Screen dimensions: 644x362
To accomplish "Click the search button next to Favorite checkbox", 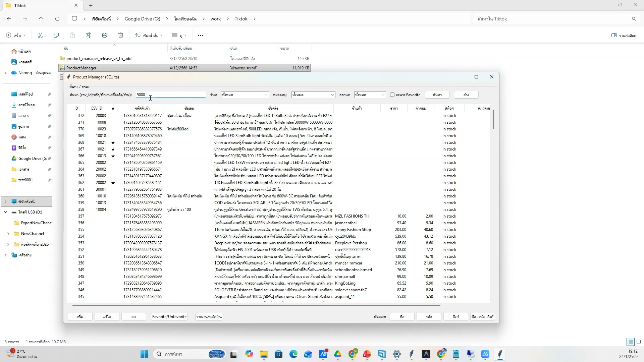I will click(x=437, y=95).
